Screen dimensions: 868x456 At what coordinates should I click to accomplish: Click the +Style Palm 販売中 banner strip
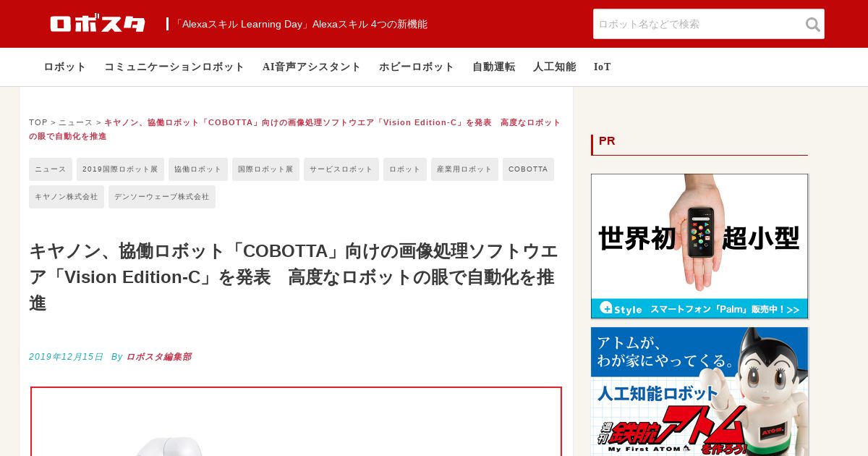click(699, 309)
